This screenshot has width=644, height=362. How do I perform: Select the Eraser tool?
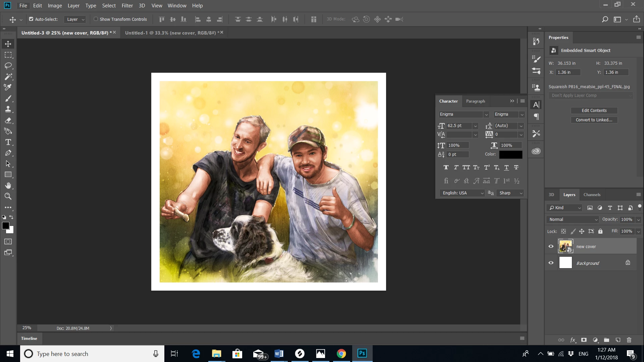(x=8, y=120)
